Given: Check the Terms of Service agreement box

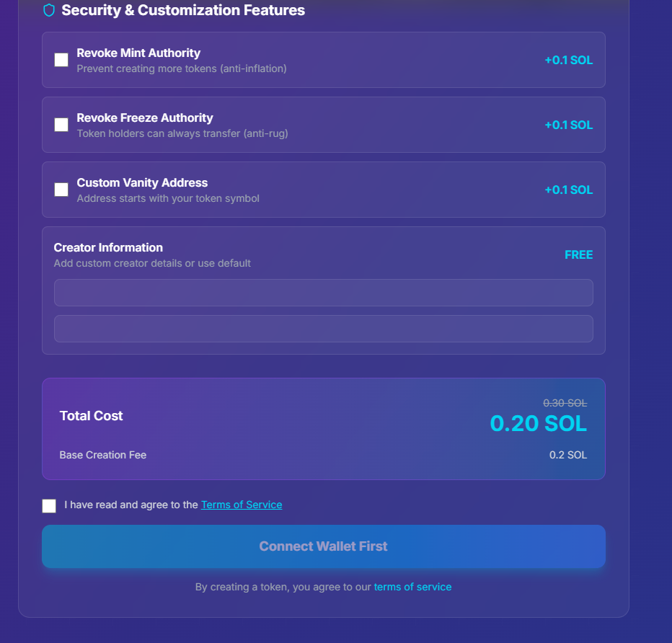Looking at the screenshot, I should click(48, 505).
